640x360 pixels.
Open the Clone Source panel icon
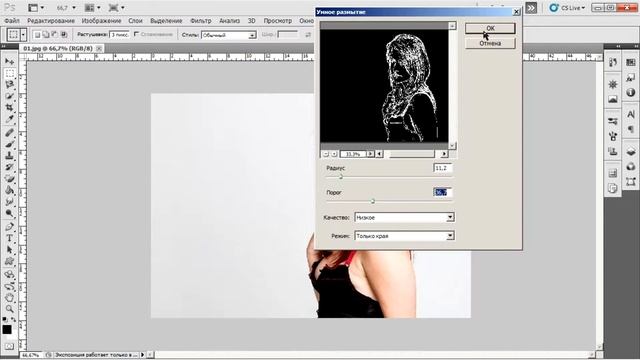[612, 151]
